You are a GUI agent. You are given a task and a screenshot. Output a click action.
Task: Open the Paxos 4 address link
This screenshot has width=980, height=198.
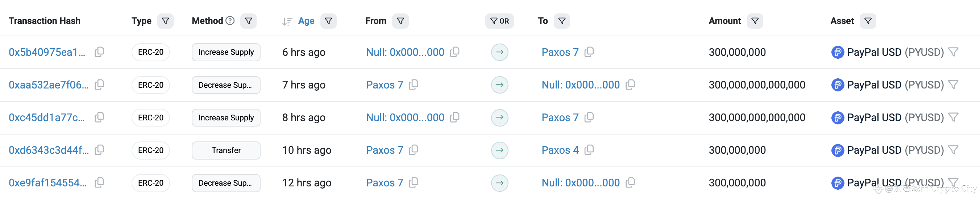pyautogui.click(x=560, y=150)
